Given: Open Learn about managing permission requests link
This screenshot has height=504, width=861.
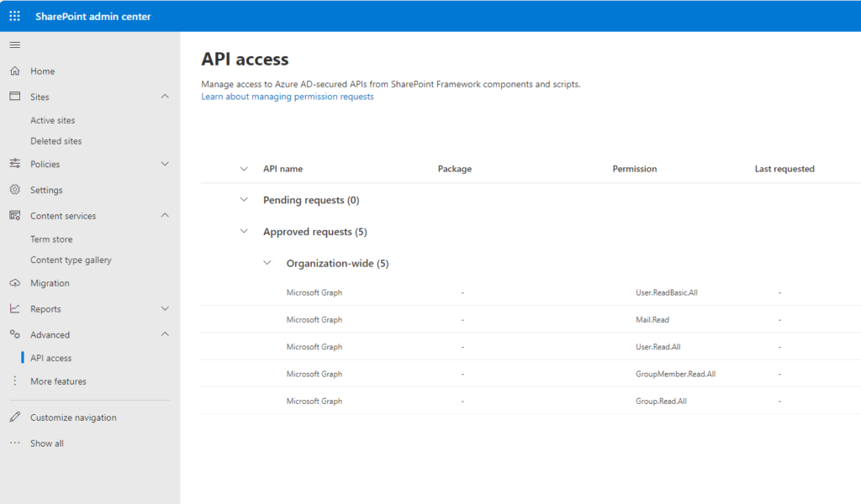Looking at the screenshot, I should point(288,97).
